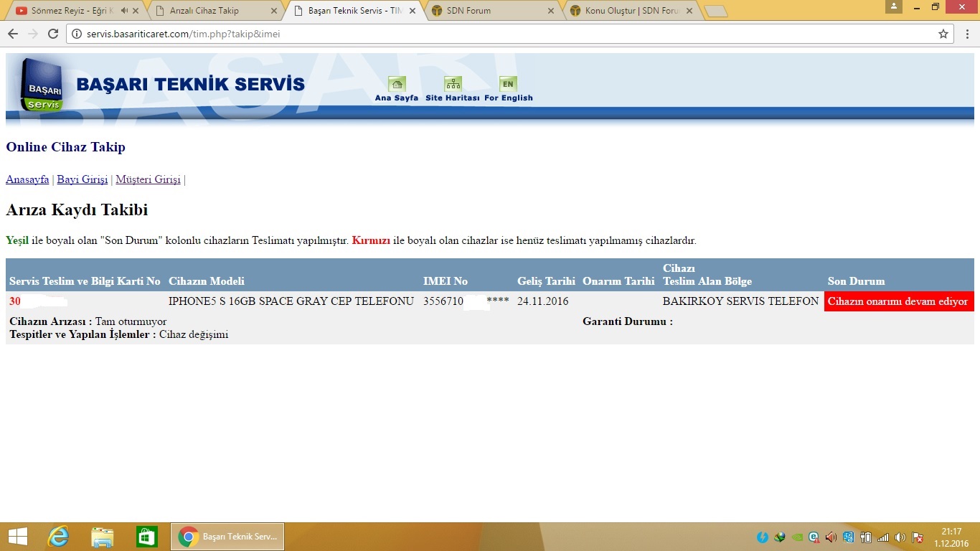Go back with the browser back arrow
The image size is (980, 551).
[13, 34]
